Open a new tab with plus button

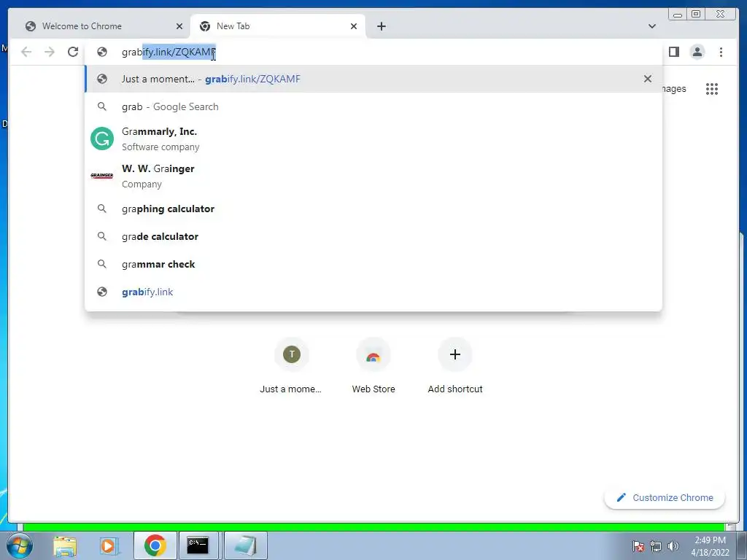point(381,26)
